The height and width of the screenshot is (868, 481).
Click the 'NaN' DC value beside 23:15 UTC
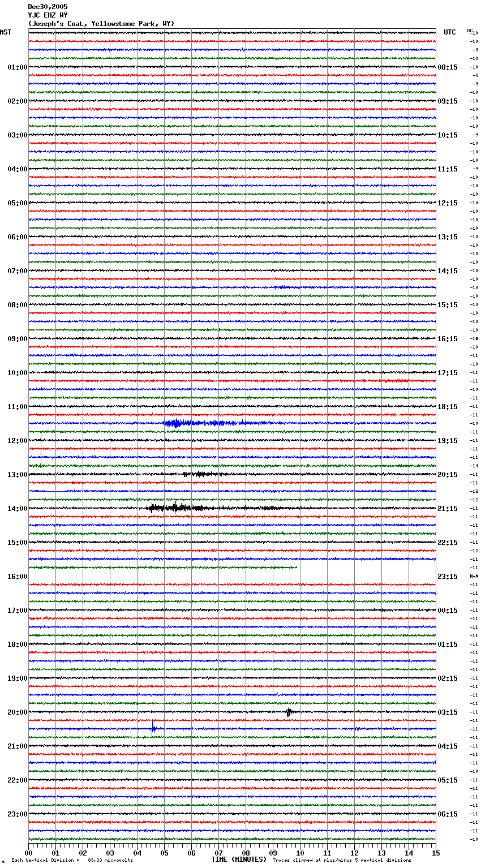[x=474, y=577]
